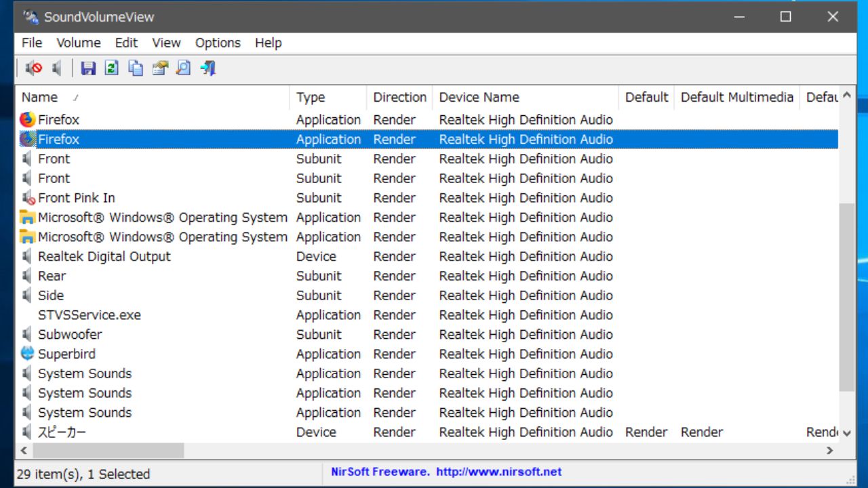Maximize the SoundVolumeView window
The height and width of the screenshot is (488, 868).
pyautogui.click(x=785, y=17)
